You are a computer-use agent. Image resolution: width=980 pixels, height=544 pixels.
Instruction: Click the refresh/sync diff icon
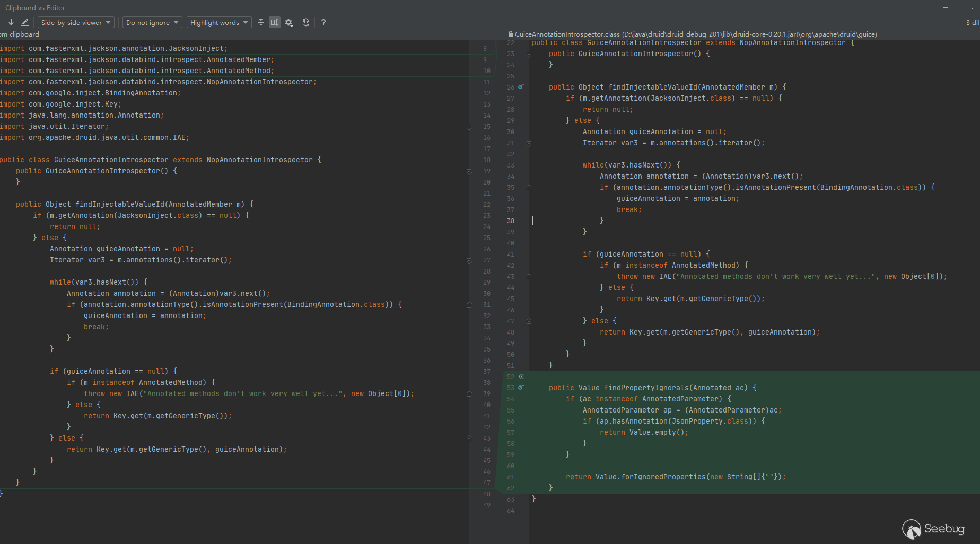(306, 22)
